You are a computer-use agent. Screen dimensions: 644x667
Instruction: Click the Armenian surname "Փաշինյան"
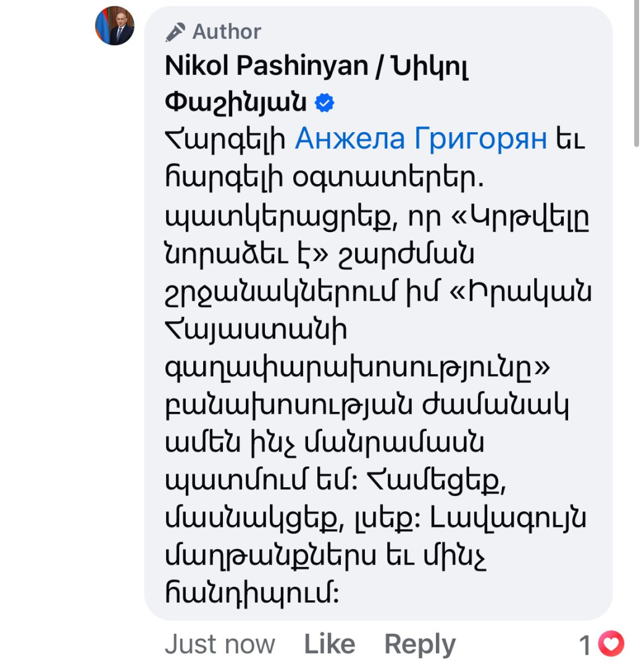[236, 104]
